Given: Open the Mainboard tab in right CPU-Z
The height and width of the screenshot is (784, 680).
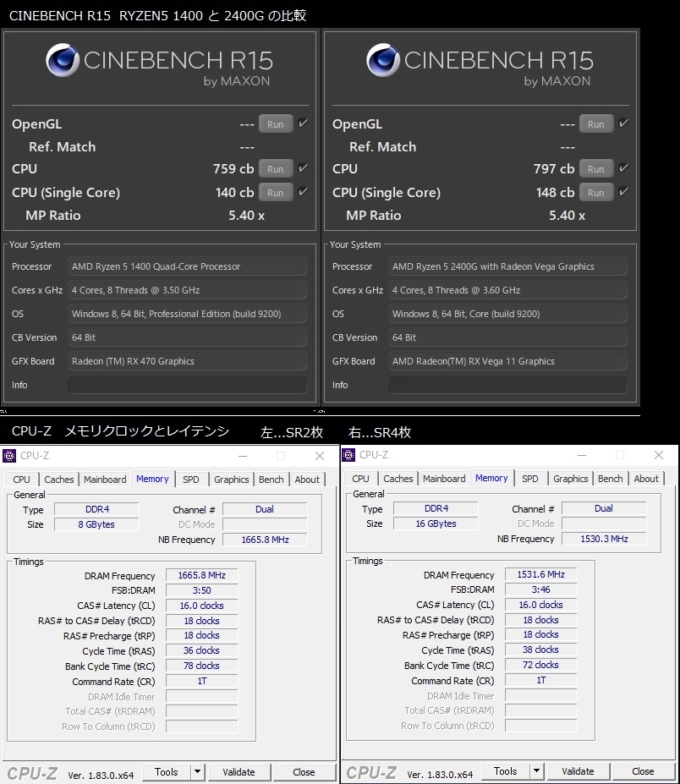Looking at the screenshot, I should [x=444, y=479].
